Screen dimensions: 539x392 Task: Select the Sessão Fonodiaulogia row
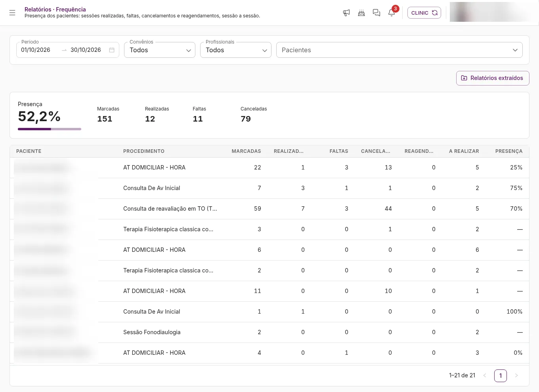point(269,332)
